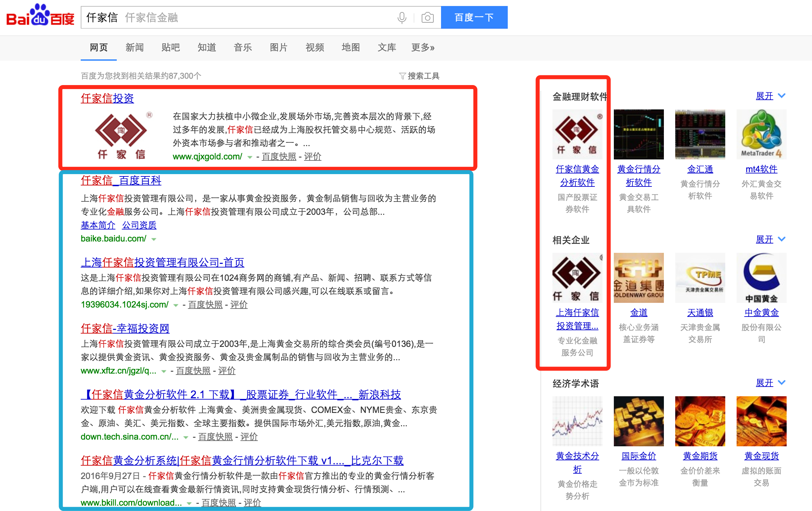Click 评价 for qjxgold.com result
Image resolution: width=812 pixels, height=511 pixels.
point(313,156)
